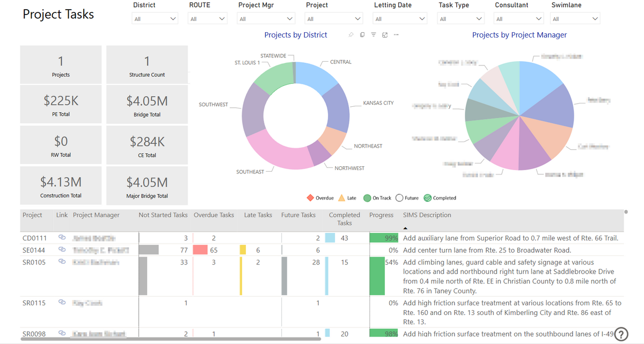Sort table by Overdue Tasks column header
This screenshot has width=644, height=344.
pyautogui.click(x=214, y=215)
